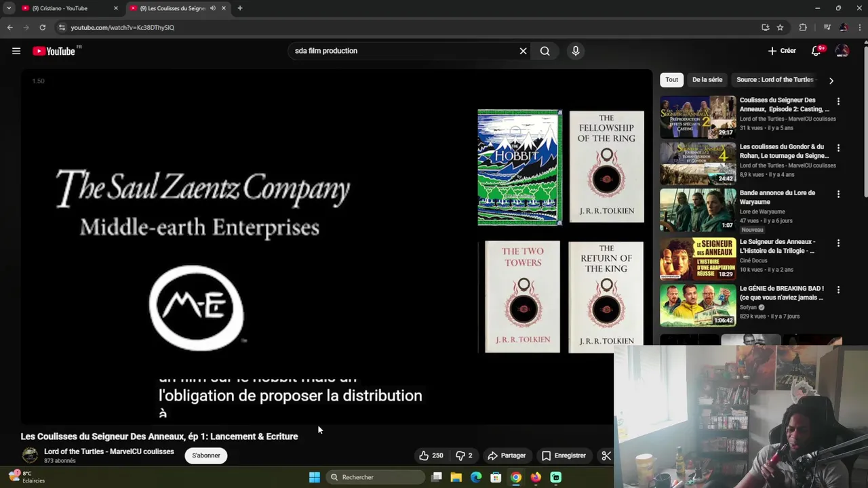Screen dimensions: 868x488
Task: Open the Sofyan channel name
Action: pos(749,307)
